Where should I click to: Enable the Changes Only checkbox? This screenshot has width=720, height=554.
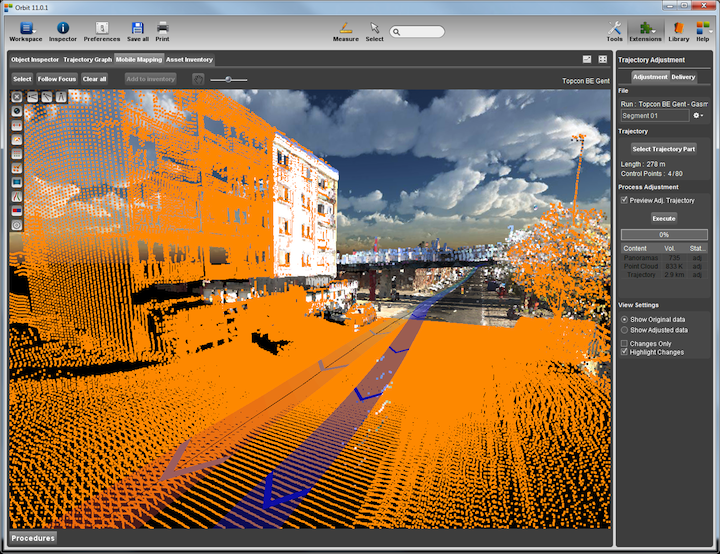click(625, 343)
